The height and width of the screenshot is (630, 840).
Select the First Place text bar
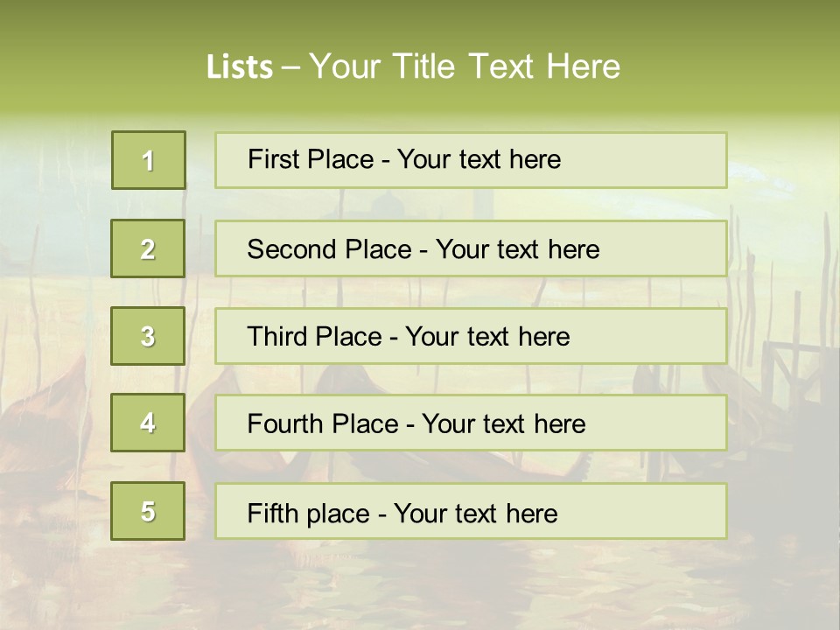(x=471, y=160)
